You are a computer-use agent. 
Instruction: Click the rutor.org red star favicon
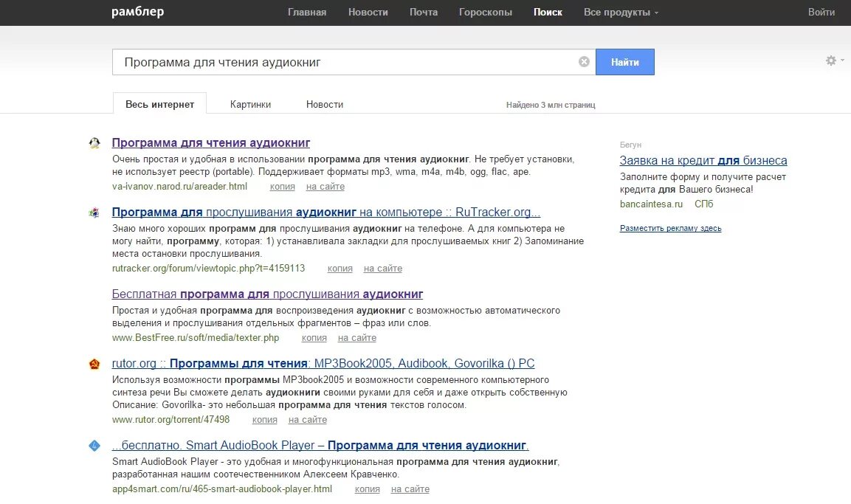coord(94,364)
